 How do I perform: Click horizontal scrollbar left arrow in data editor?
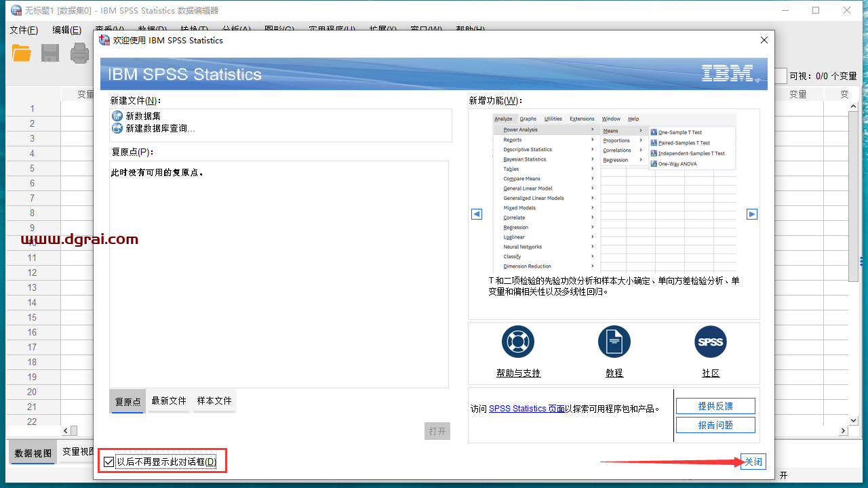[66, 430]
